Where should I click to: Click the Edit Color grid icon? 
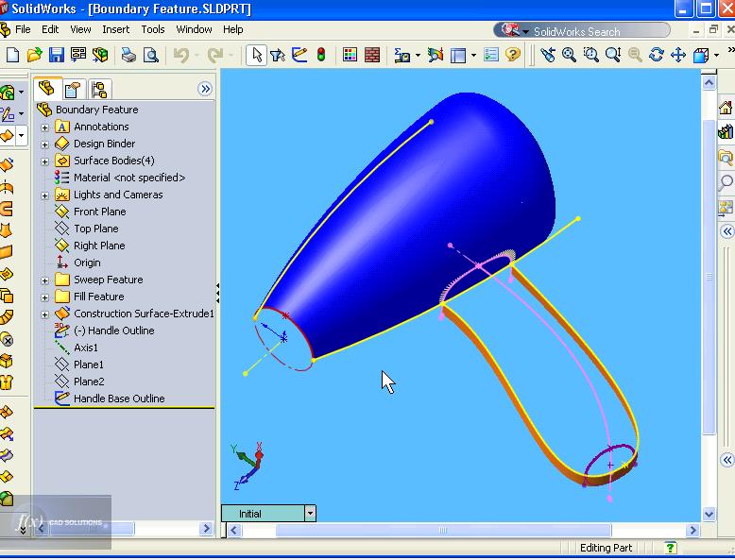(x=350, y=55)
